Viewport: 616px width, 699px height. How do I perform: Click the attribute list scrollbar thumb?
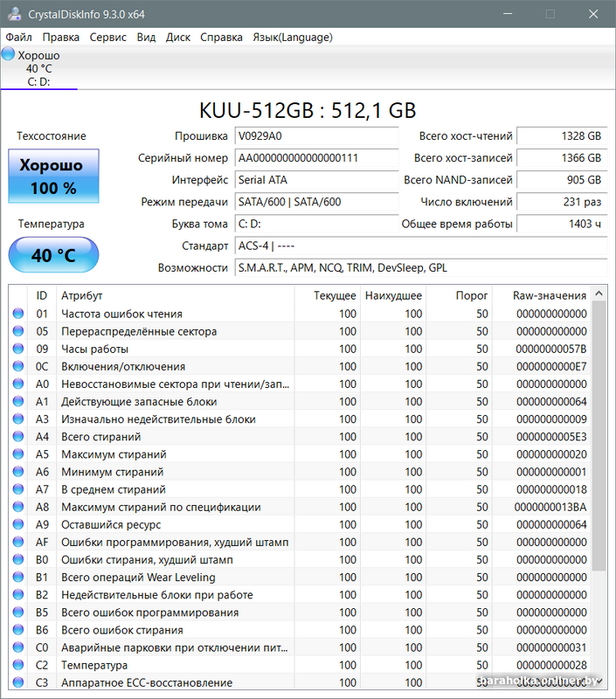(x=599, y=436)
